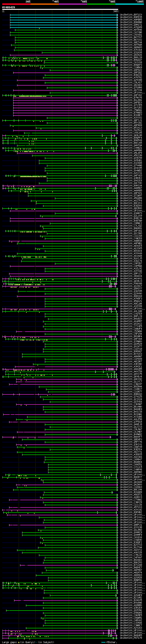Select UniRef100_A7H782 label
Screen dimensions: 146x644
click(131, 77)
